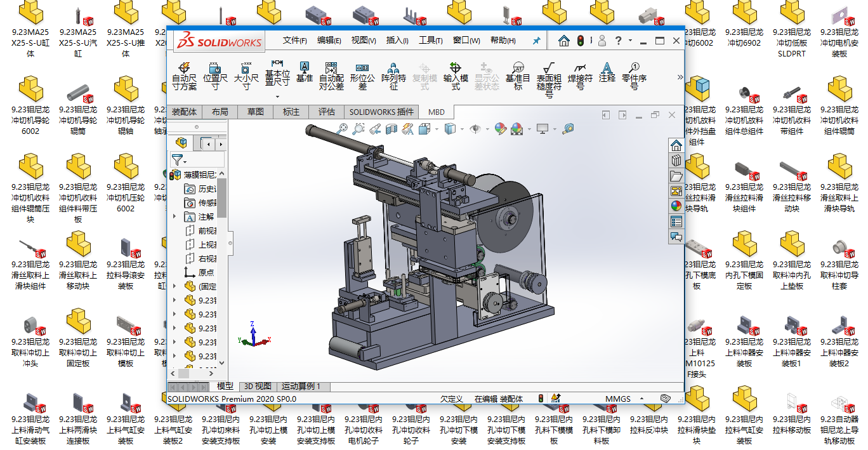868x450 pixels.
Task: Pin the SolidWorks menu bar
Action: (536, 41)
